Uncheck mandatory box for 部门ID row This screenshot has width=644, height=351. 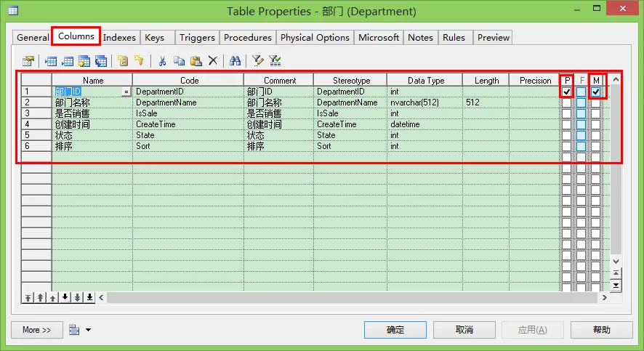pos(595,92)
